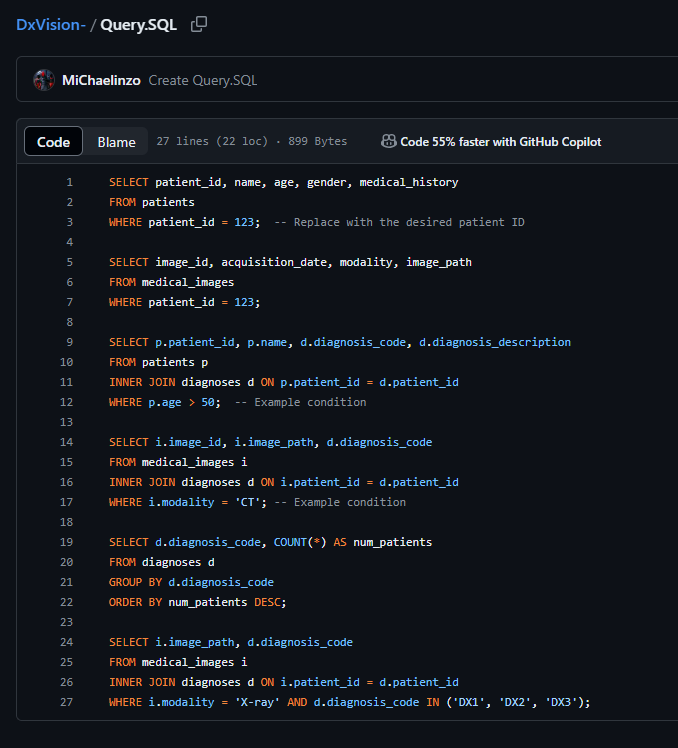This screenshot has width=678, height=748.
Task: Open 'Code 55% faster with GitHub Copilot' link
Action: point(500,142)
